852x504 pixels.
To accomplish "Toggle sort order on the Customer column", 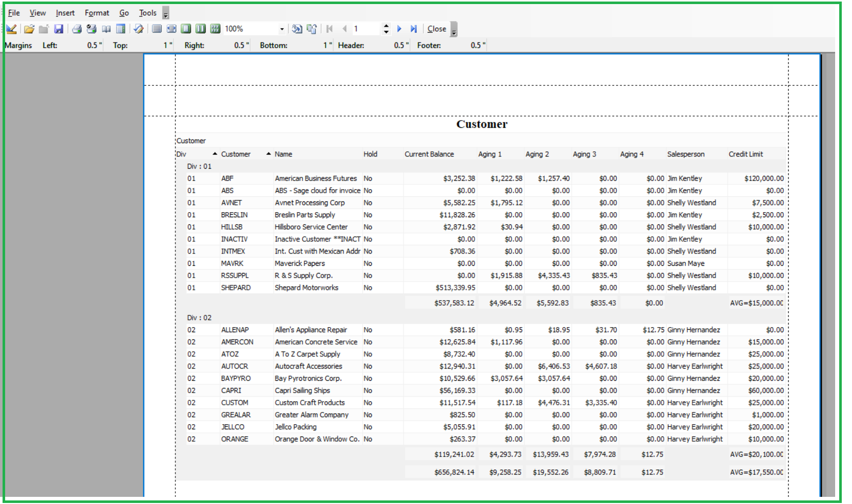I will 268,153.
